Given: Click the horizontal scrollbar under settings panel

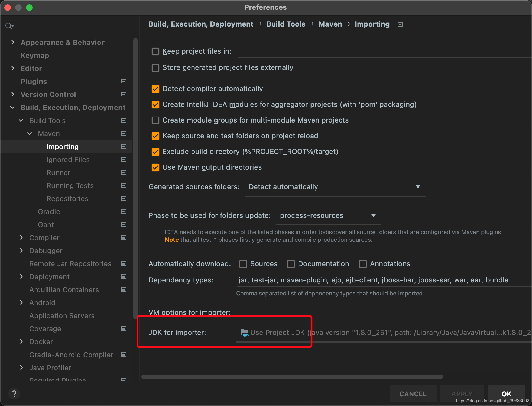Looking at the screenshot, I should (292, 377).
